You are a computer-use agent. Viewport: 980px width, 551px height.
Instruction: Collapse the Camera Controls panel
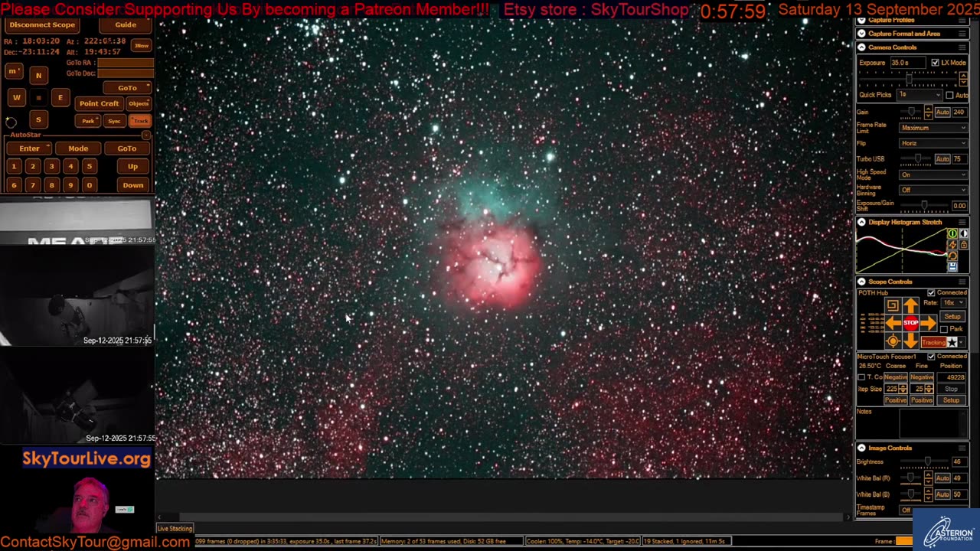click(x=861, y=47)
